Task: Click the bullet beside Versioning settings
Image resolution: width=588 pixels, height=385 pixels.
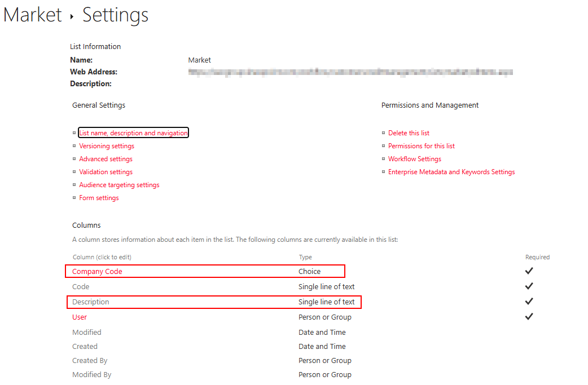Action: [x=74, y=146]
